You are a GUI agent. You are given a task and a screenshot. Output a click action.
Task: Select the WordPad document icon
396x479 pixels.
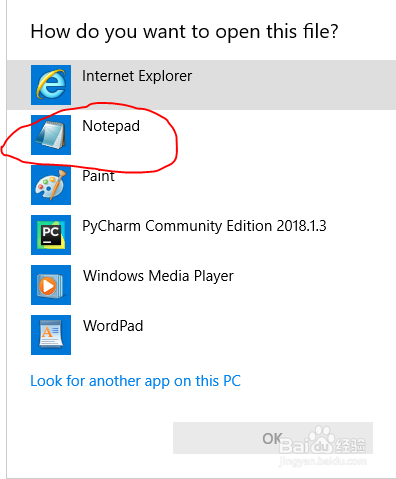[x=51, y=335]
